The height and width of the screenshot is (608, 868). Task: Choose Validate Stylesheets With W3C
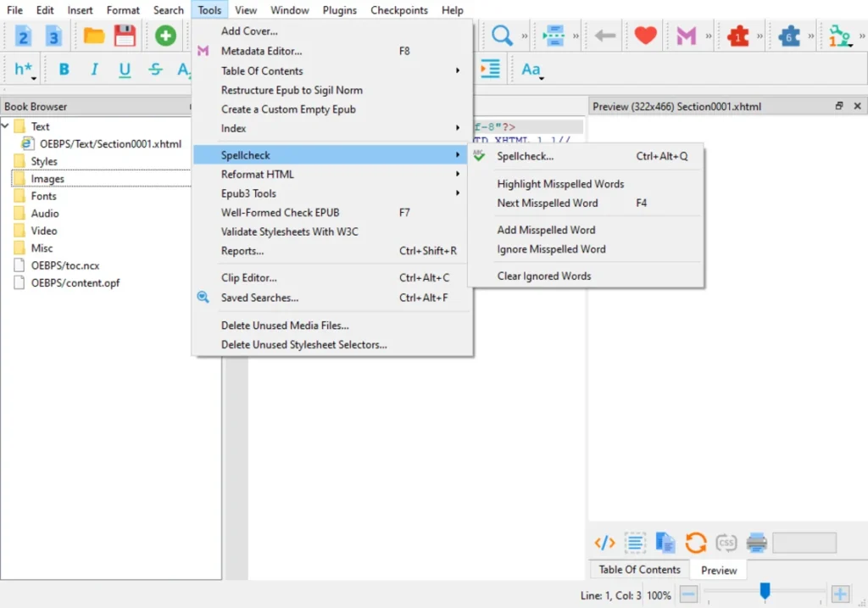coord(332,231)
